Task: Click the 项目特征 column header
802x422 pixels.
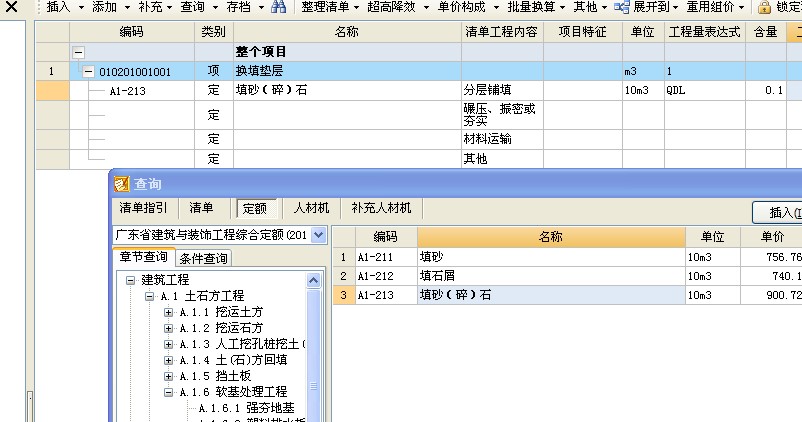Action: coord(583,32)
